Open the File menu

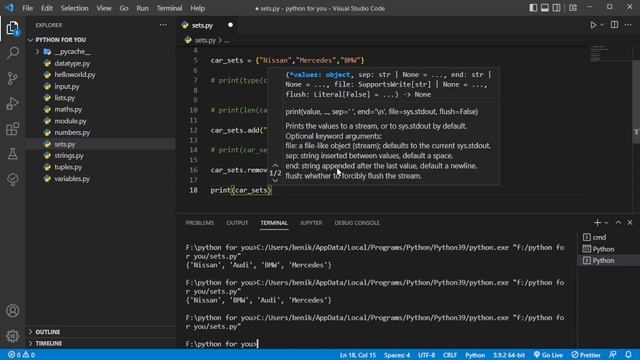[27, 8]
